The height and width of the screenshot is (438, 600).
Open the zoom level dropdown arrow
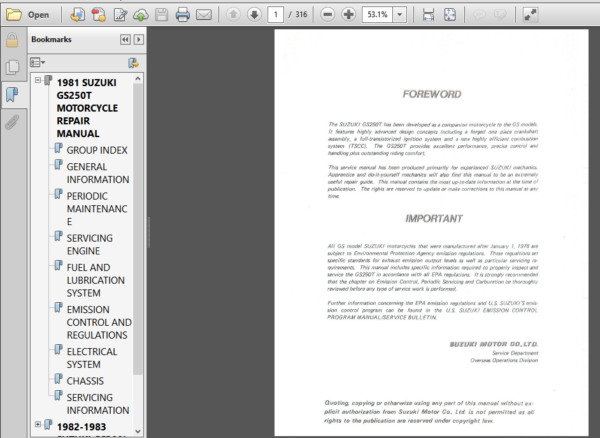point(399,15)
